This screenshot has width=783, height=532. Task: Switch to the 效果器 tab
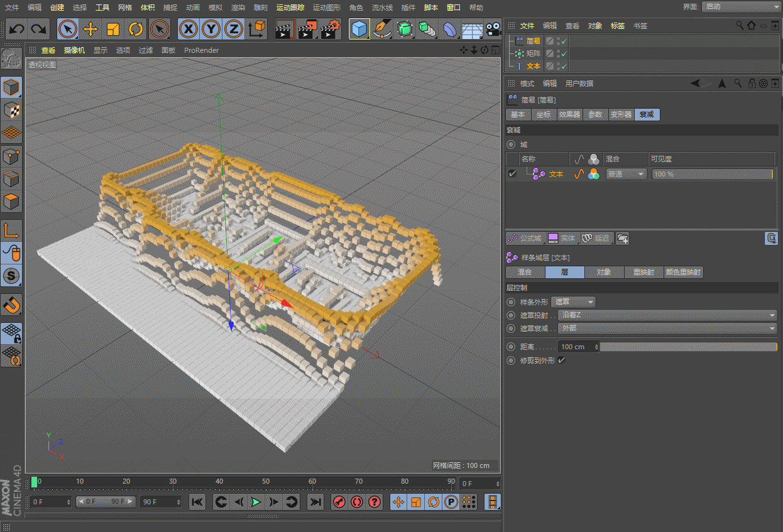(x=569, y=114)
